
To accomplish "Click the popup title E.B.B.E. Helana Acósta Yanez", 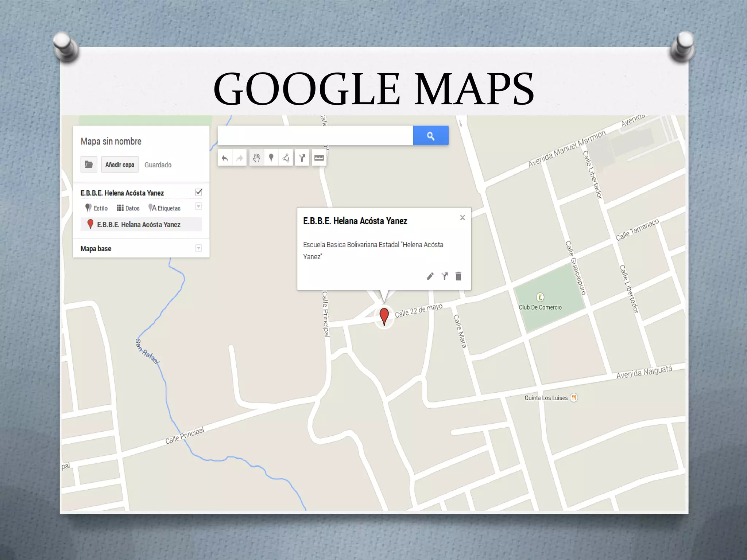I will [355, 221].
